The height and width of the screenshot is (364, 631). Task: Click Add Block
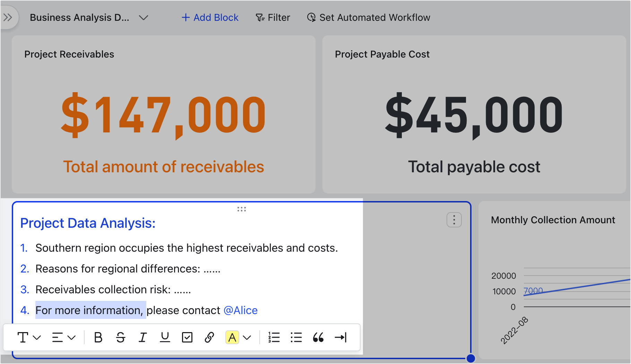coord(210,17)
